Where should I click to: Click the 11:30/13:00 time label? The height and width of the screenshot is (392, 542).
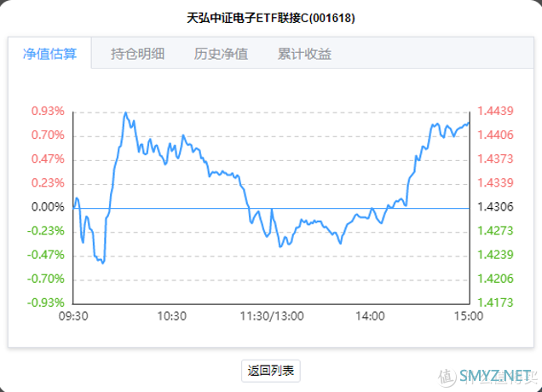tap(272, 316)
